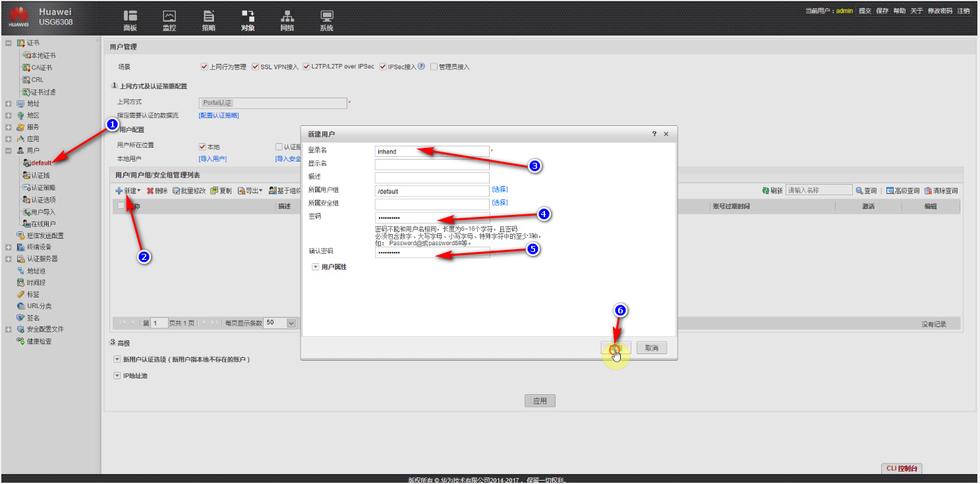Toggle the 上网行为管理 checkbox
The image size is (980, 484).
coord(204,67)
